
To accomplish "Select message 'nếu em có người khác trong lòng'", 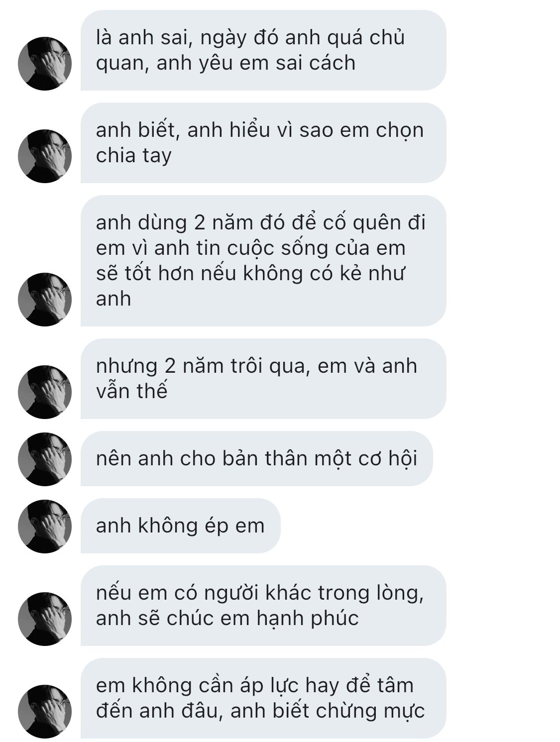I will pyautogui.click(x=263, y=606).
